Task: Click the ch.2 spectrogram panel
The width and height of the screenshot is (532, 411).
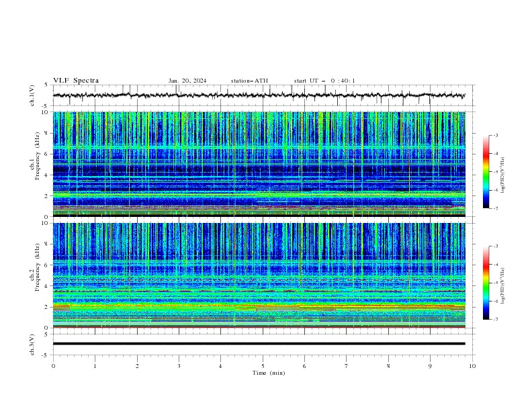Action: (x=259, y=275)
